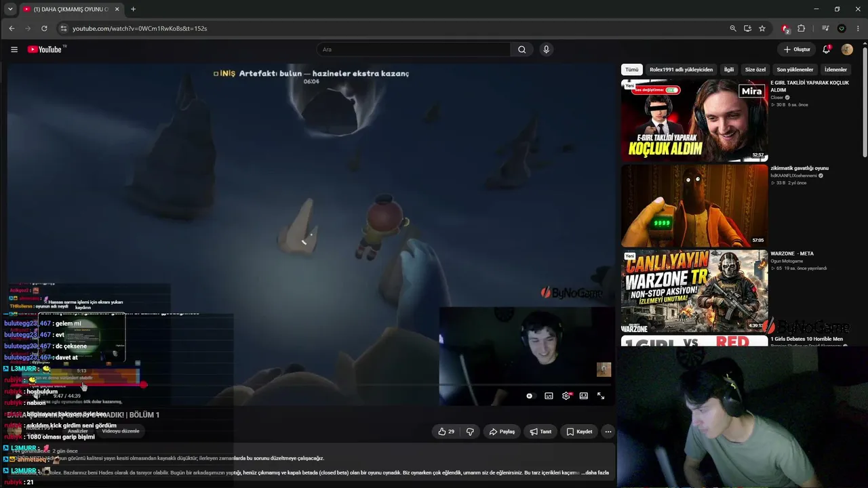868x488 pixels.
Task: Open a new browser tab
Action: 133,9
